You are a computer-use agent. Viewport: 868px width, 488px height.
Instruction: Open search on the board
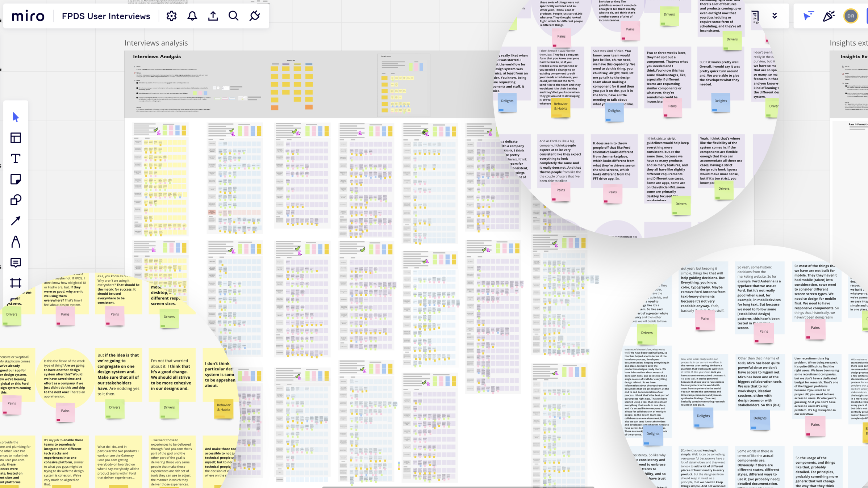(234, 16)
